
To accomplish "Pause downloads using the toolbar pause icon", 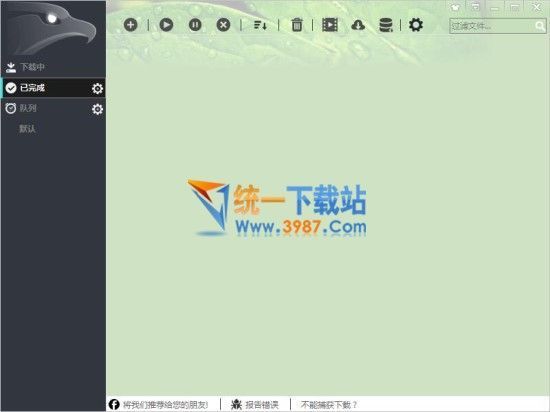I will 195,25.
